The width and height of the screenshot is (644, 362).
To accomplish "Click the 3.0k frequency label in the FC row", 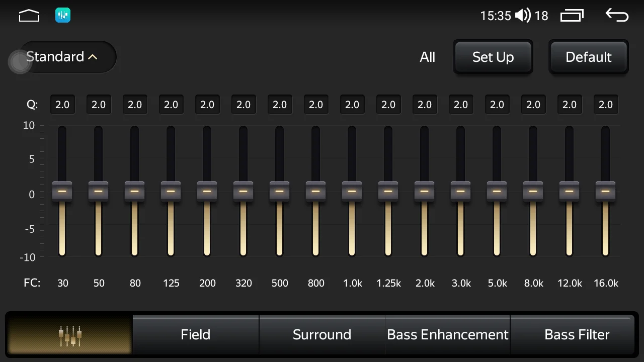I will (461, 283).
